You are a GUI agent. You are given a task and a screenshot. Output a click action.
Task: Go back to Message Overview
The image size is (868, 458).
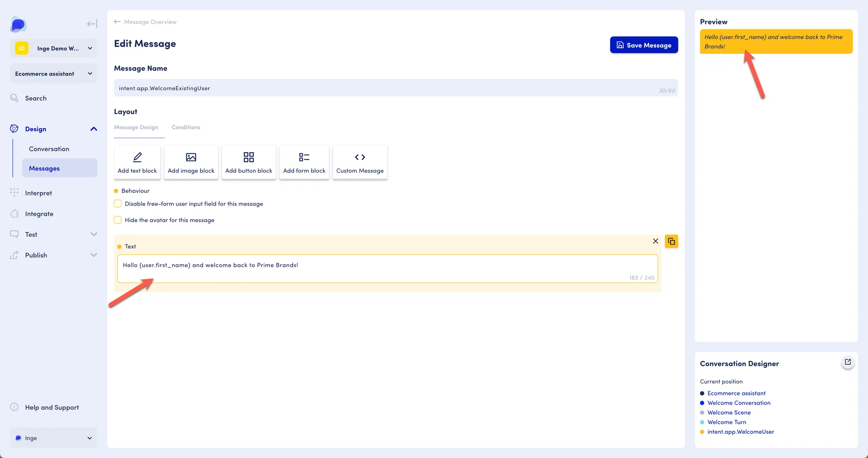point(150,22)
